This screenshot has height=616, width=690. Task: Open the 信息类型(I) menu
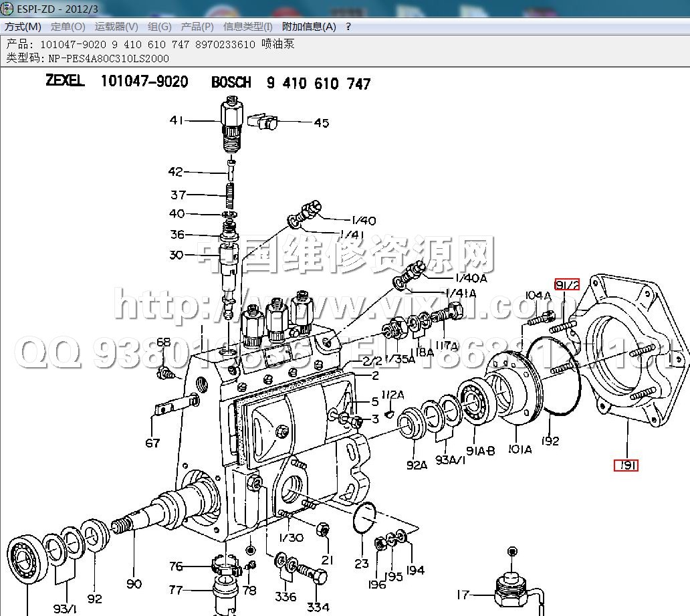(247, 27)
